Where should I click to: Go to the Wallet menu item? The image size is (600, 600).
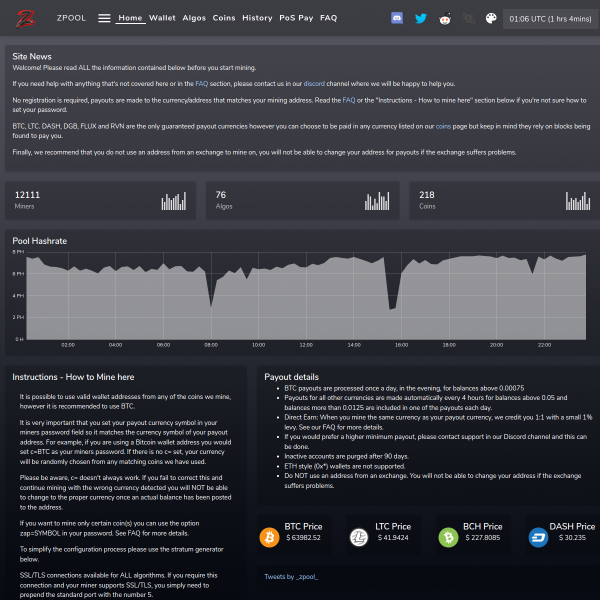tap(162, 18)
